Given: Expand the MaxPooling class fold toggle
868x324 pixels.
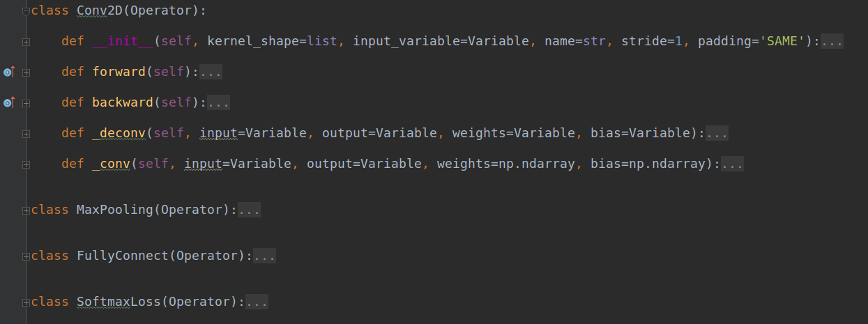Looking at the screenshot, I should [26, 210].
